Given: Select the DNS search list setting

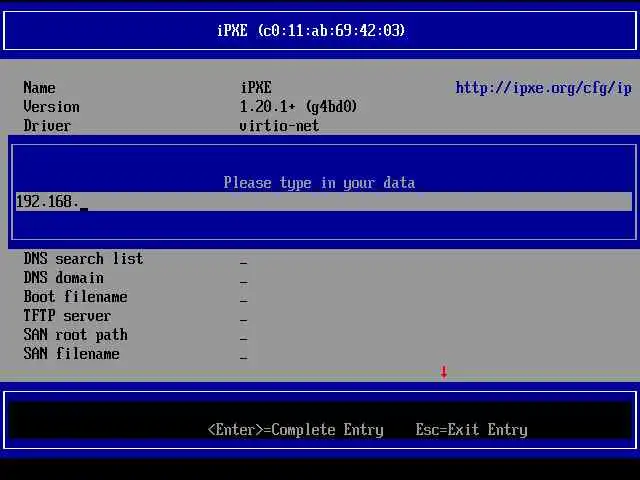Looking at the screenshot, I should 83,259.
